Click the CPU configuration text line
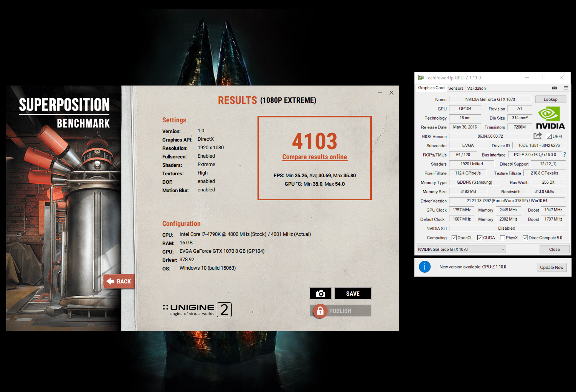The width and height of the screenshot is (576, 392). [245, 234]
